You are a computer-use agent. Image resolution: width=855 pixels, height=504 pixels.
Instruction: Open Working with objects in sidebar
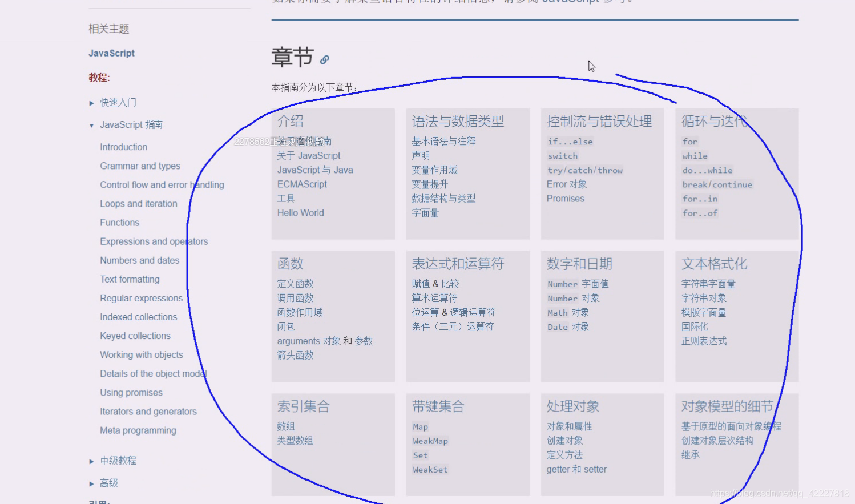click(x=142, y=354)
